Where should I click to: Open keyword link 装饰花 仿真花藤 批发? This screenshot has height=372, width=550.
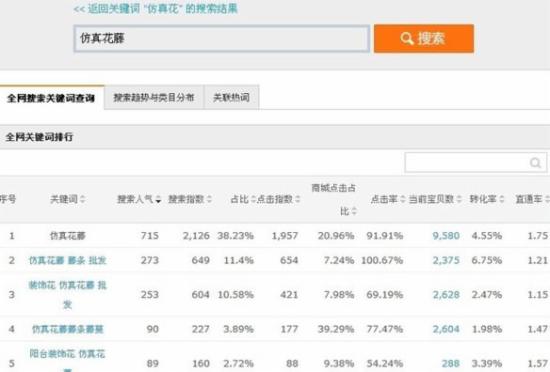(67, 295)
